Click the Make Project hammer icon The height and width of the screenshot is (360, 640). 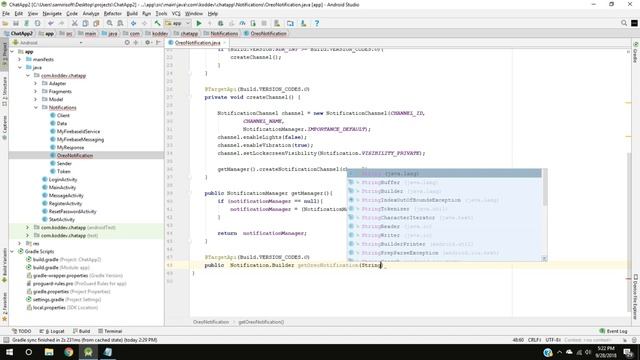tap(157, 23)
